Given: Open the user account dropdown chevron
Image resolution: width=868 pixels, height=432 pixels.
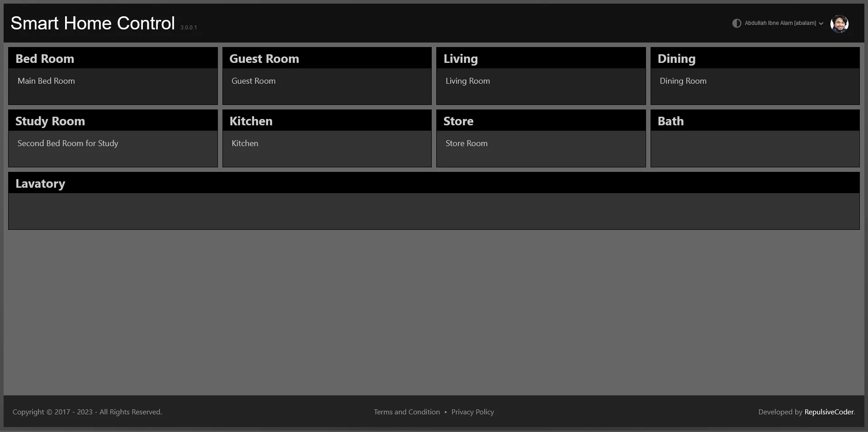Looking at the screenshot, I should coord(821,24).
